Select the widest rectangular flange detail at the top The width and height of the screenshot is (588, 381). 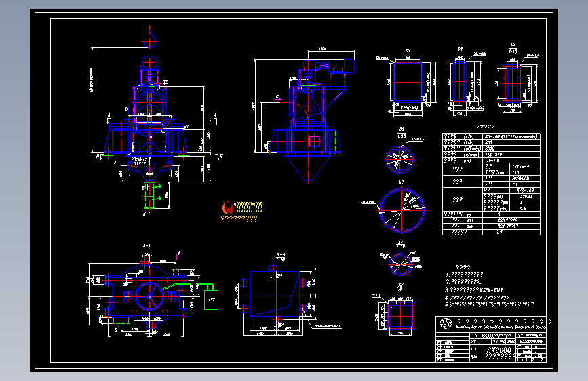click(x=408, y=82)
